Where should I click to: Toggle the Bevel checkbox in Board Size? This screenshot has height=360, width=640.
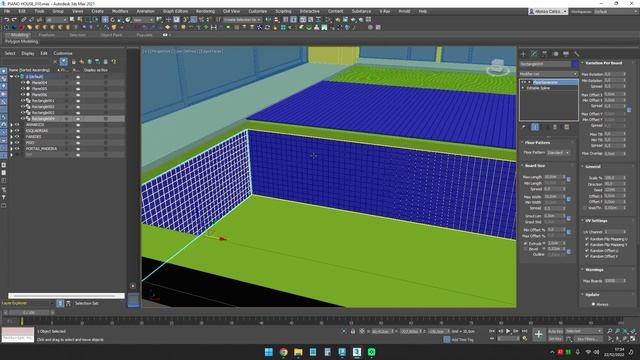tap(525, 249)
